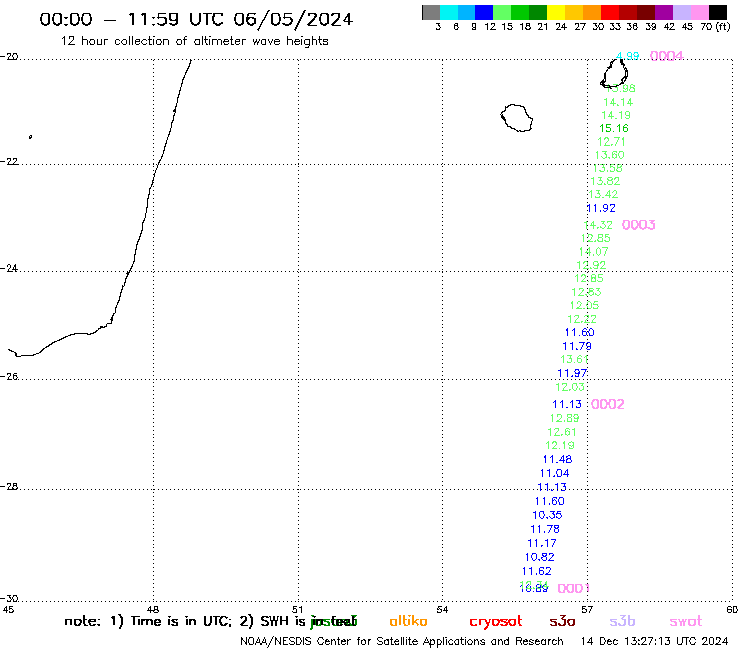Click the timestamp '14 Dec 13:27:13 UTC 2024'
This screenshot has height=650, width=740.
(x=654, y=642)
